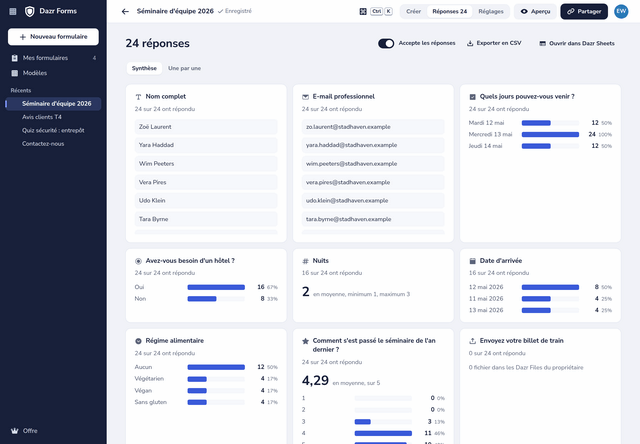Open Avis clients T4 form
640x444 pixels.
coord(53,117)
